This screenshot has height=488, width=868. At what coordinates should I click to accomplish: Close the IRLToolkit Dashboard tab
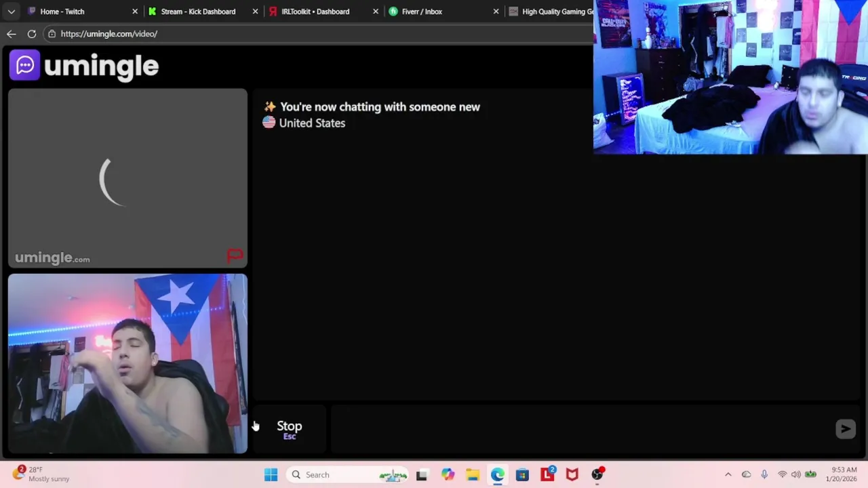tap(376, 12)
